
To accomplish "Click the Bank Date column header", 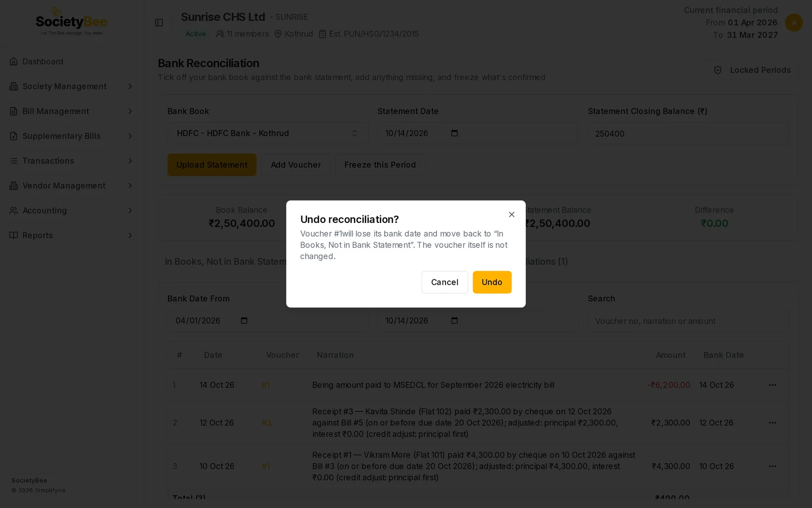I will point(724,355).
